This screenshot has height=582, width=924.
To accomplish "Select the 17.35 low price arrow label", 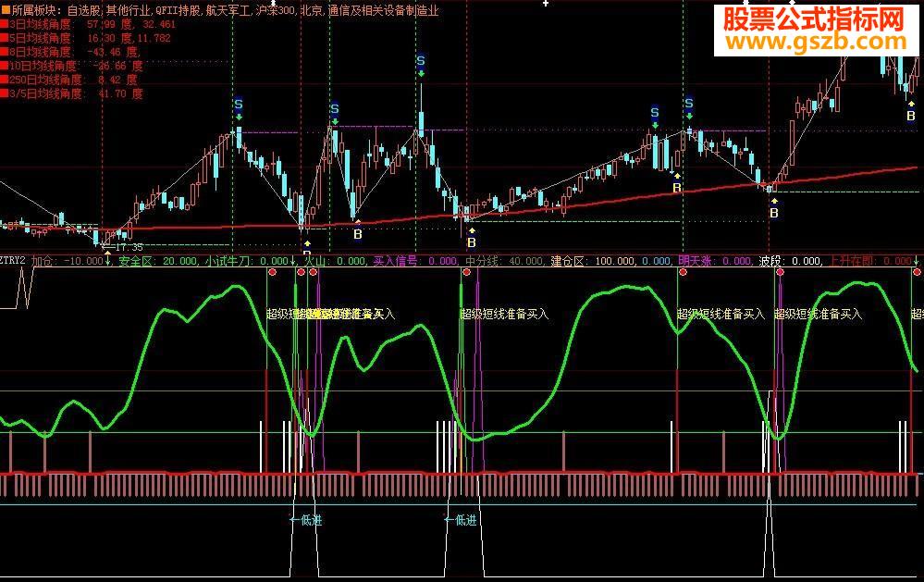I will (122, 247).
